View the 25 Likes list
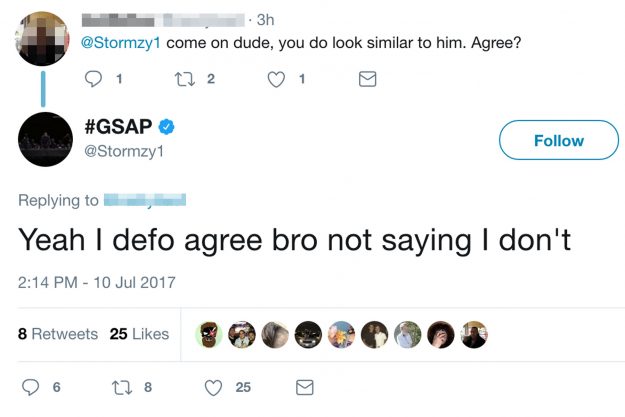This screenshot has width=625, height=417. coord(140,334)
